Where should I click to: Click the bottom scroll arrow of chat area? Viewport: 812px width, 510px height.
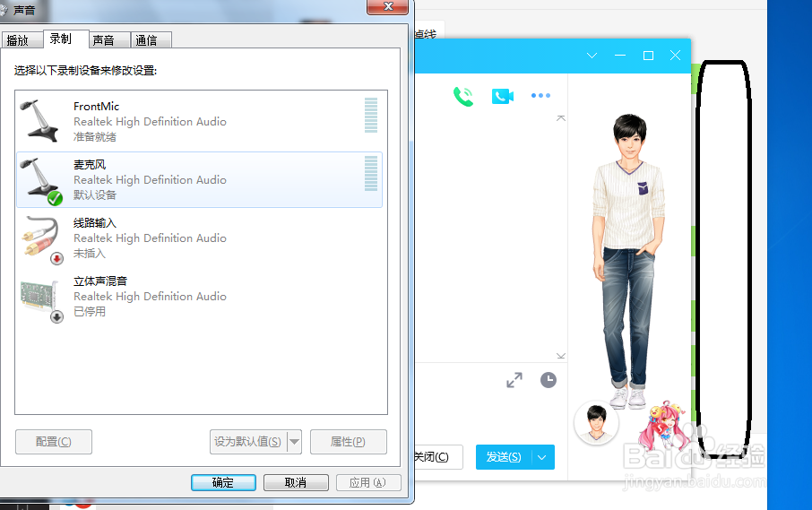[x=561, y=356]
